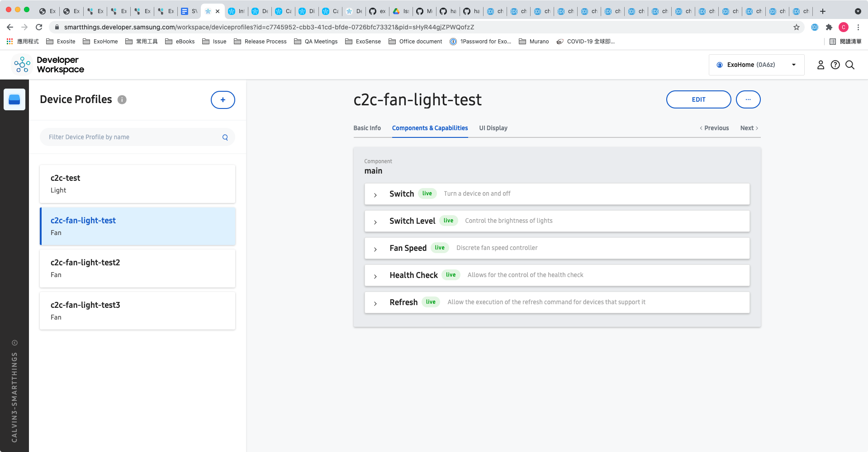Open the user account icon
This screenshot has height=452, width=868.
click(821, 65)
